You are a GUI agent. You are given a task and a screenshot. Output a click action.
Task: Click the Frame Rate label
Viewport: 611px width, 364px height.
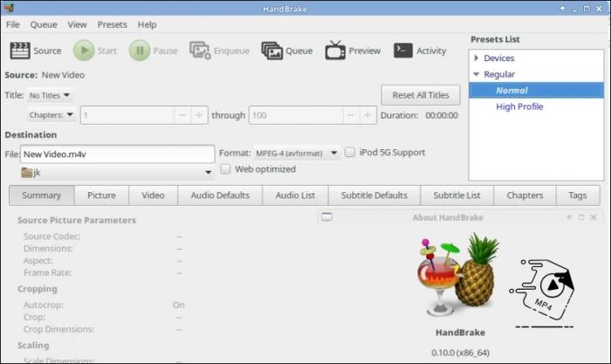tap(47, 272)
